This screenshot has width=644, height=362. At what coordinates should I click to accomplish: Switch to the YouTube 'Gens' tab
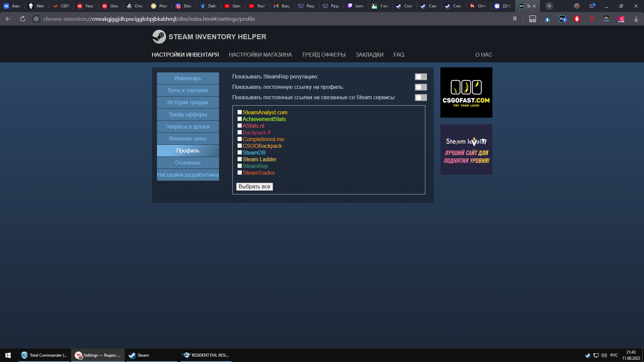(233, 6)
